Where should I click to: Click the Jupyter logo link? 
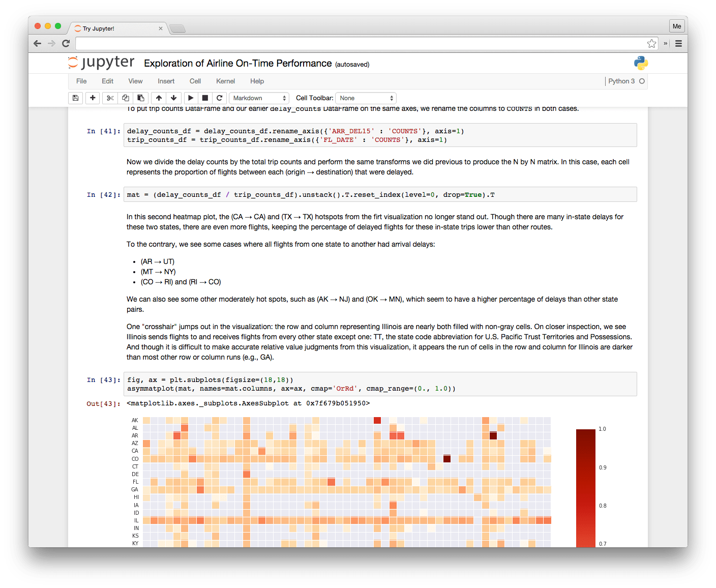[x=101, y=63]
